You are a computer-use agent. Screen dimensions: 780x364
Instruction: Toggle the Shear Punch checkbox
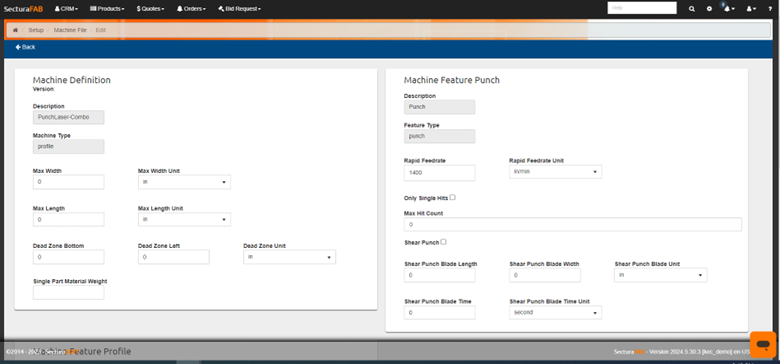pyautogui.click(x=443, y=242)
